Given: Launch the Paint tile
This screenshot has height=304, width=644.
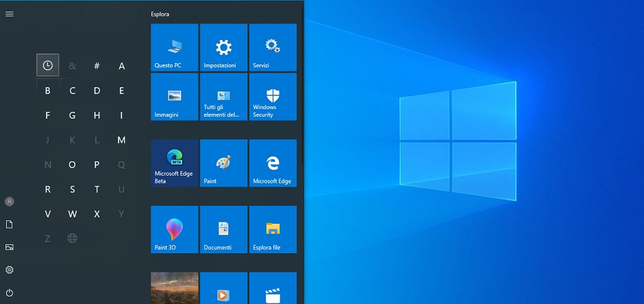Looking at the screenshot, I should click(x=224, y=163).
